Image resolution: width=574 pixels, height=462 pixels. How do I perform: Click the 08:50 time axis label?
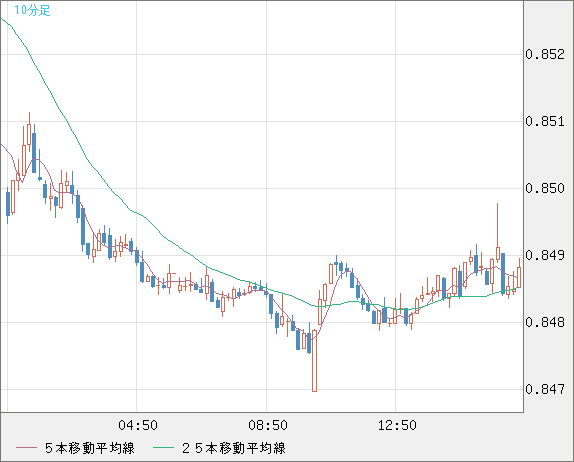268,425
